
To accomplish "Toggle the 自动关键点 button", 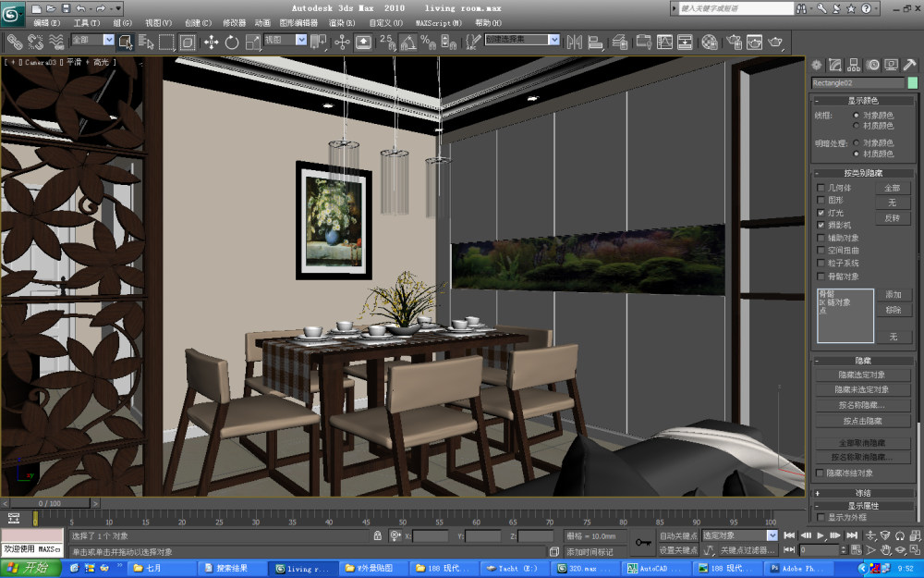I will [678, 535].
